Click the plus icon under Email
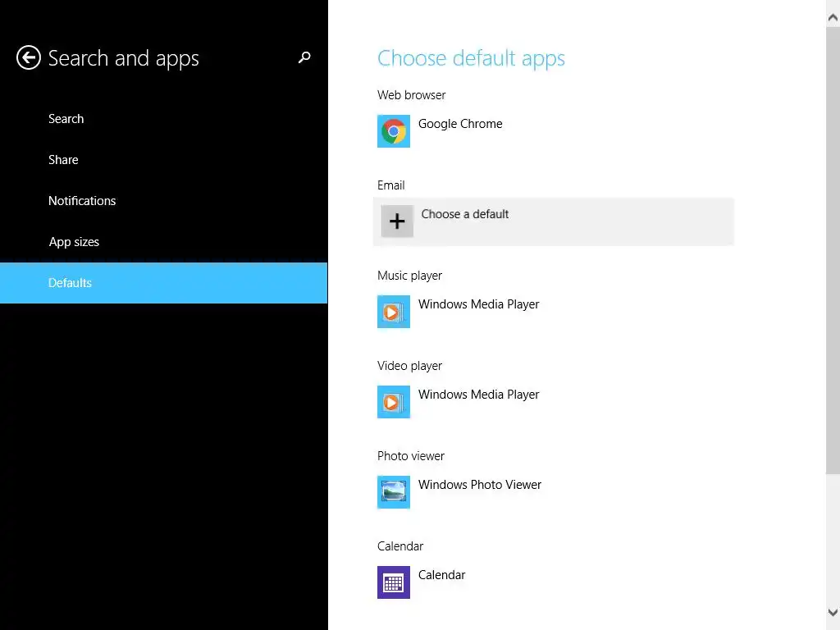 coord(397,221)
